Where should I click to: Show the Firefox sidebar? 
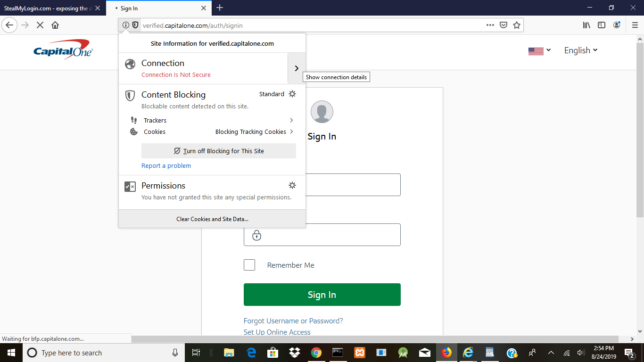click(602, 25)
